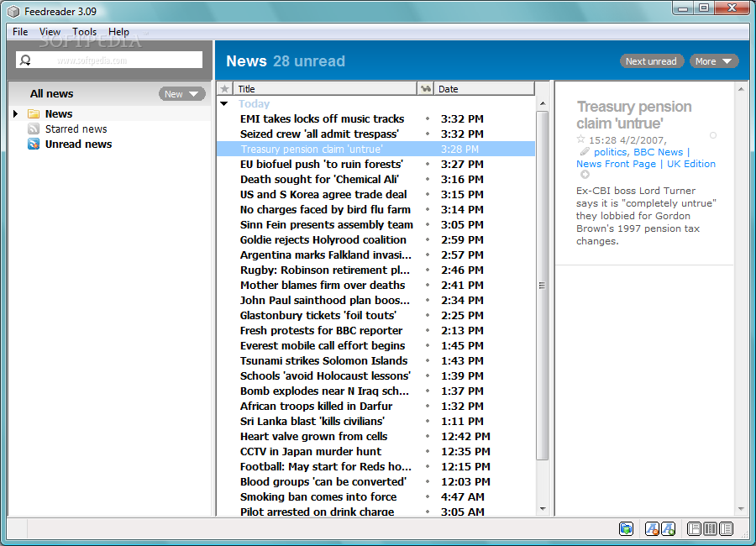
Task: Switch to the three-pane stacked layout icon
Action: coord(695,529)
